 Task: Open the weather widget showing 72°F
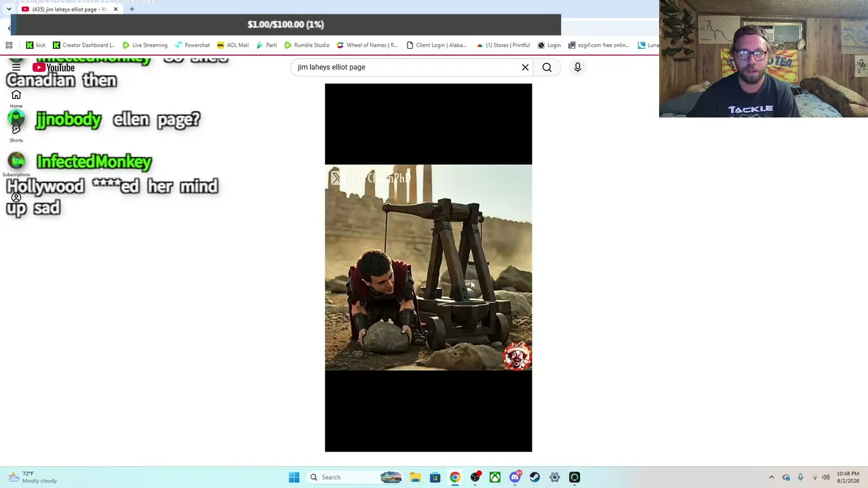[33, 477]
